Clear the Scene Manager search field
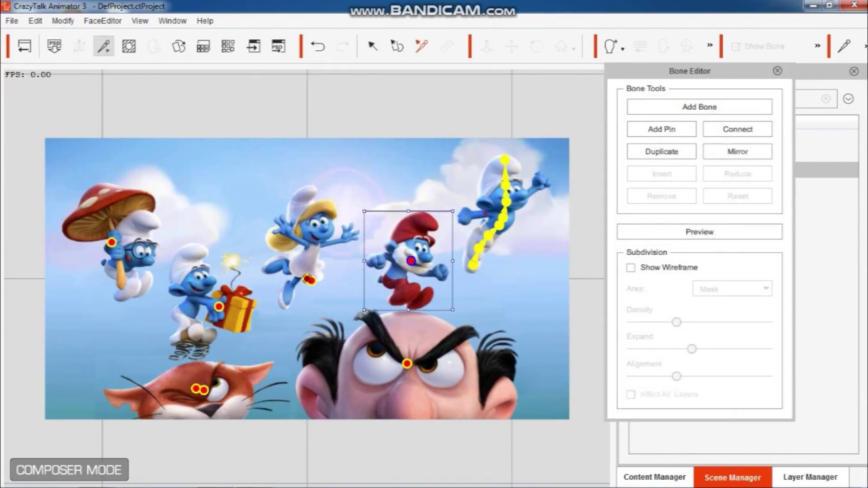This screenshot has height=488, width=868. coord(826,99)
